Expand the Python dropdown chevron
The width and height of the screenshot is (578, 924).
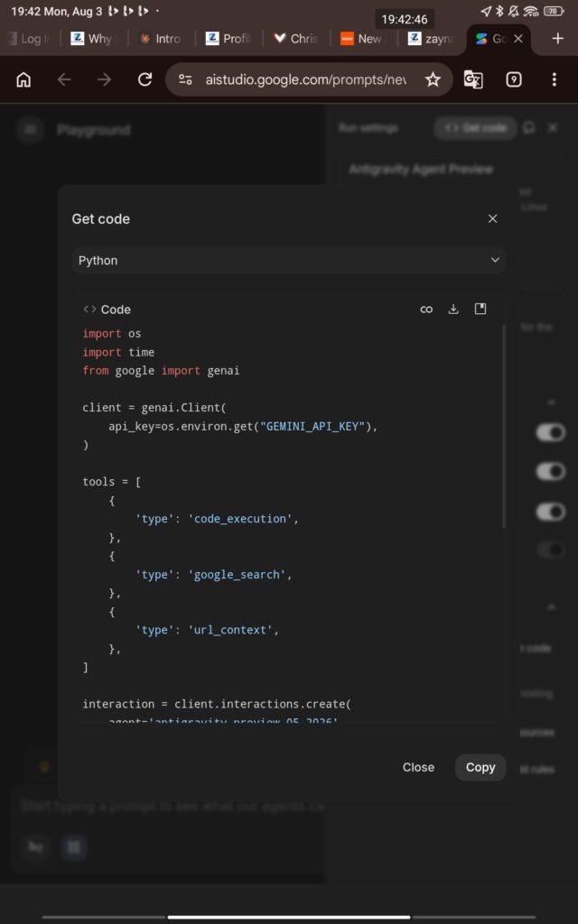(495, 261)
